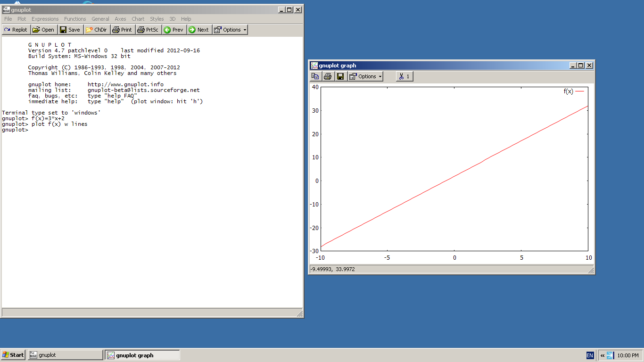Open the Help menu
Viewport: 644px width, 362px height.
coord(186,19)
